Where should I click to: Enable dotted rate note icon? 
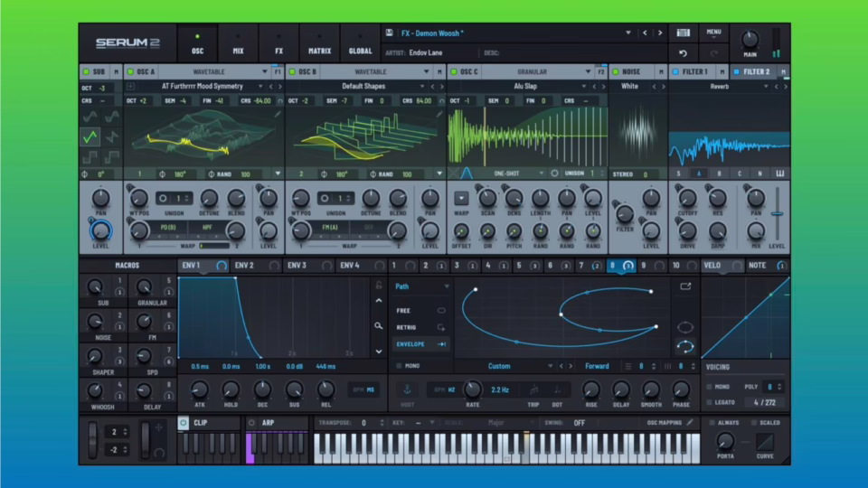557,390
